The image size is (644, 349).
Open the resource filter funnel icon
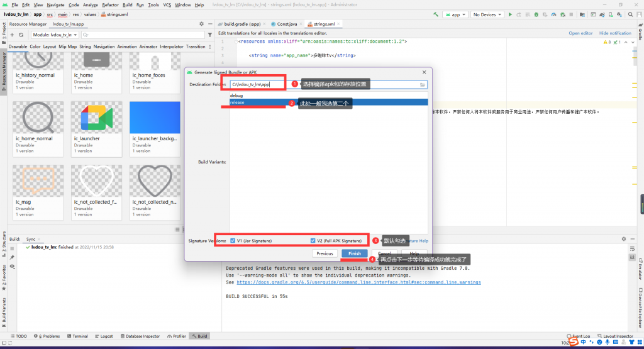pyautogui.click(x=209, y=35)
